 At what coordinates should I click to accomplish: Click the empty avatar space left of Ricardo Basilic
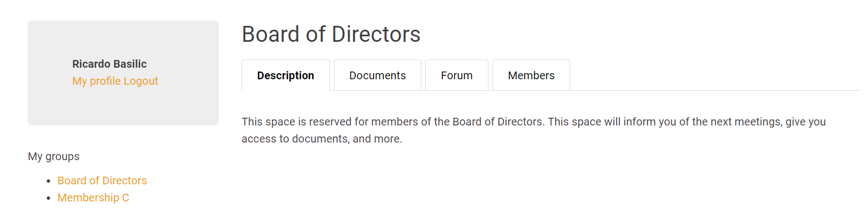pyautogui.click(x=50, y=73)
